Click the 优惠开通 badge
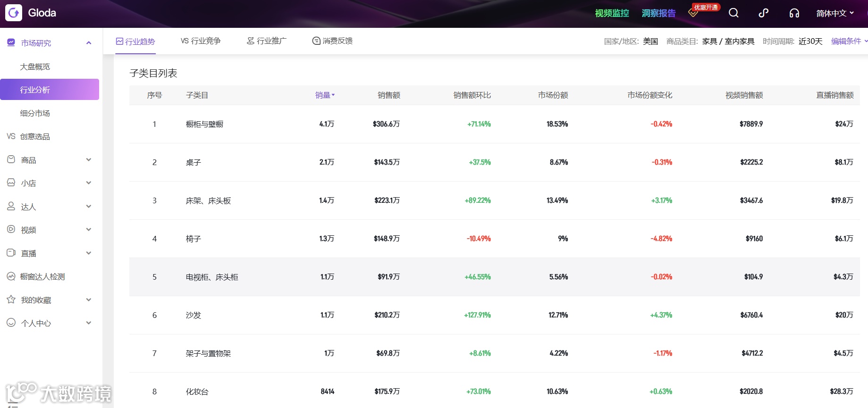Image resolution: width=868 pixels, height=408 pixels. coord(706,7)
